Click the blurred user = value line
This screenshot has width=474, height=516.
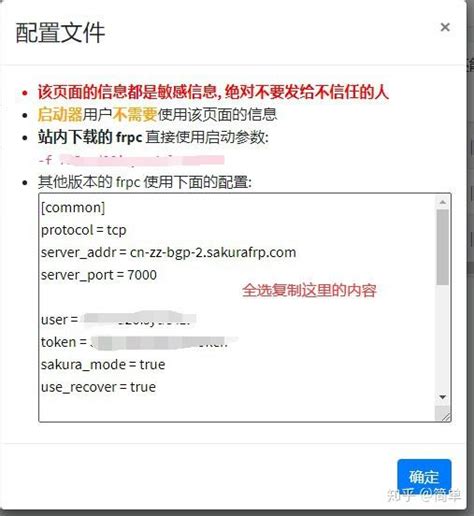(x=118, y=319)
